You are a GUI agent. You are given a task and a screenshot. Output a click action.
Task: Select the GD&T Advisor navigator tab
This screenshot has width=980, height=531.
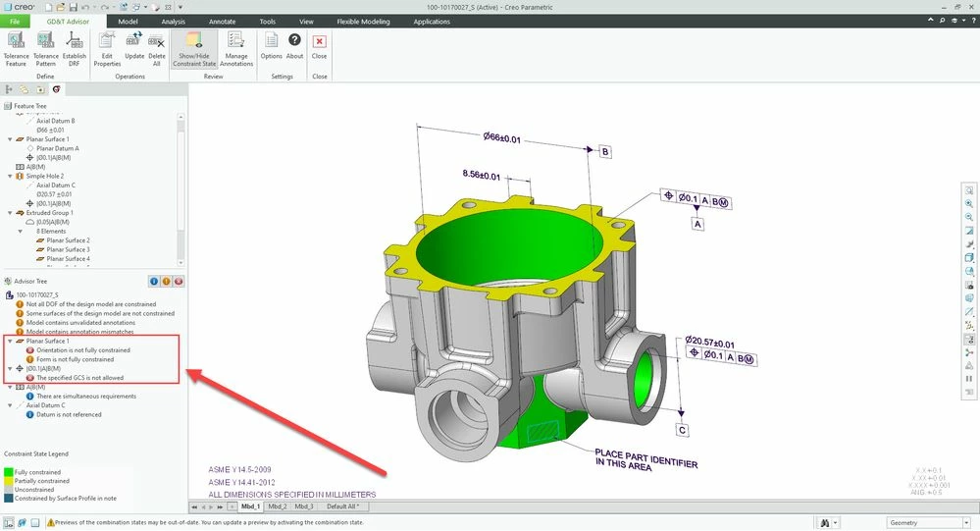(56, 89)
